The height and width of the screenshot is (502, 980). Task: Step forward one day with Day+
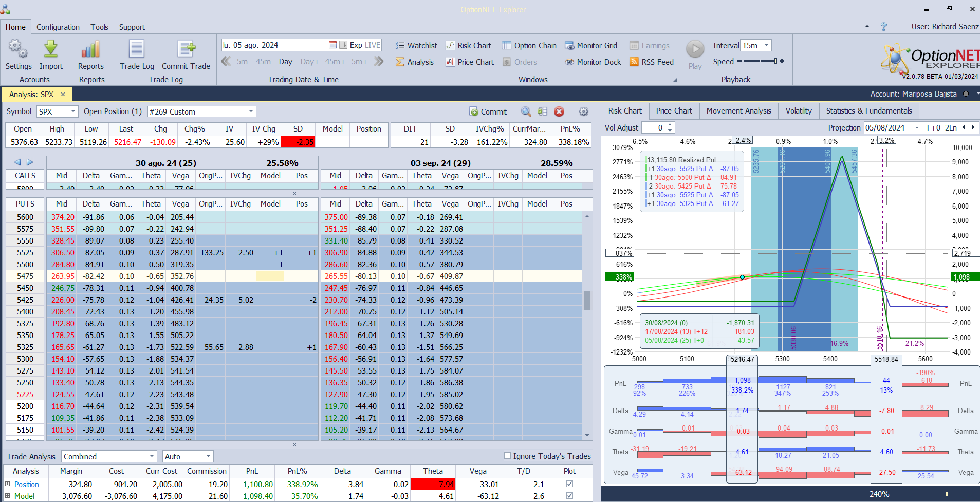(x=310, y=62)
